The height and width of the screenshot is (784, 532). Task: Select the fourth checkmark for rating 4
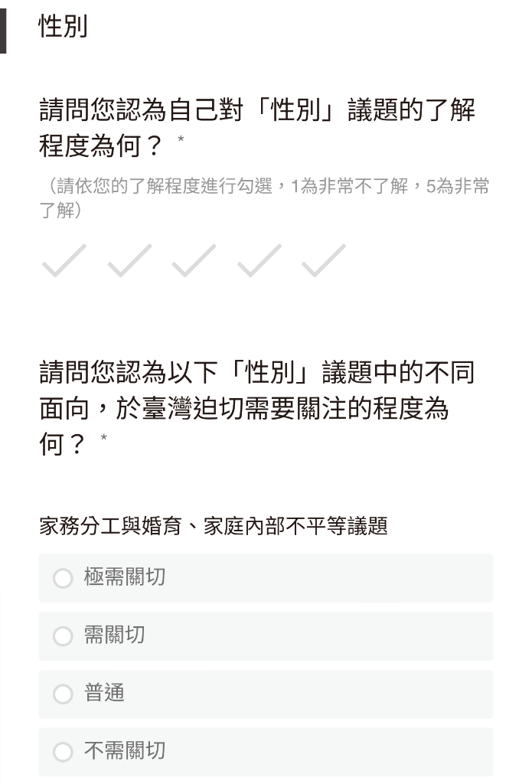point(259,260)
